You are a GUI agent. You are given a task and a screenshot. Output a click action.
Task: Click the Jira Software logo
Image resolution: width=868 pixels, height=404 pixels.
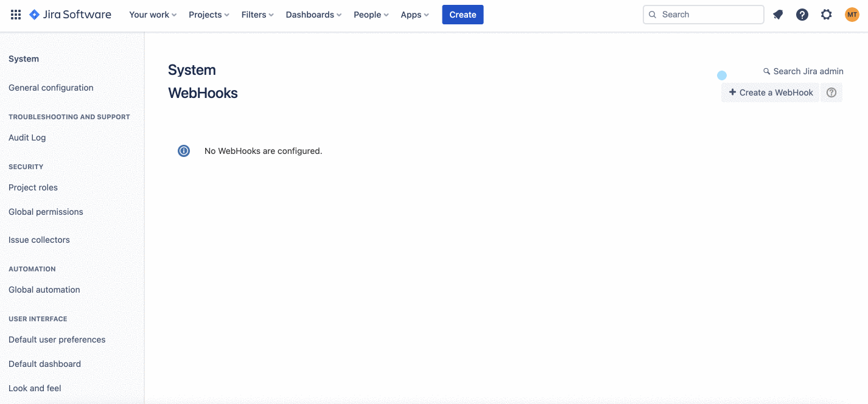coord(70,15)
